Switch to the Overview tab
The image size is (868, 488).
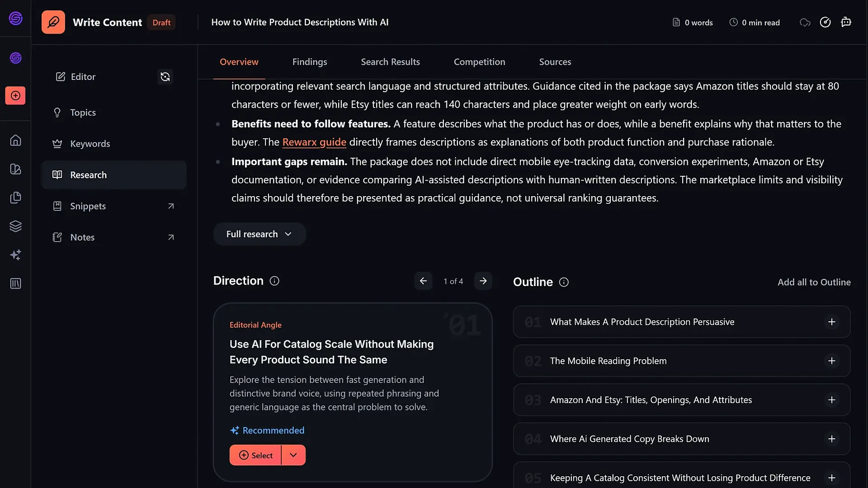point(239,62)
